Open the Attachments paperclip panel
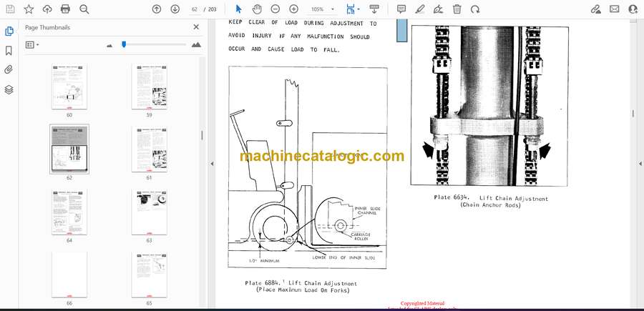The width and height of the screenshot is (644, 311). (9, 70)
